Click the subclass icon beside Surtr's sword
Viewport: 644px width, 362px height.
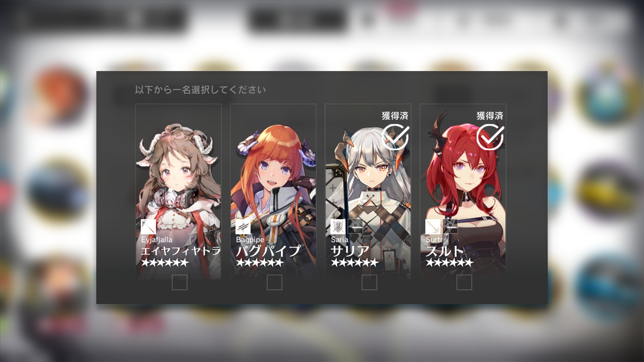coord(450,226)
